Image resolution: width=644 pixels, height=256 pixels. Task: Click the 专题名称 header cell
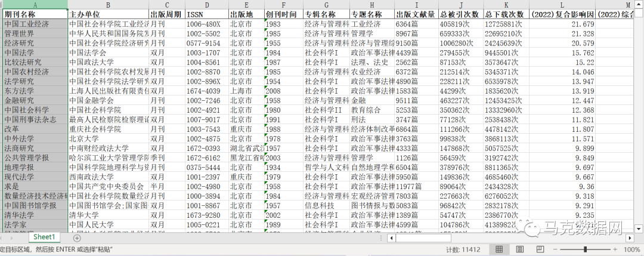click(372, 14)
